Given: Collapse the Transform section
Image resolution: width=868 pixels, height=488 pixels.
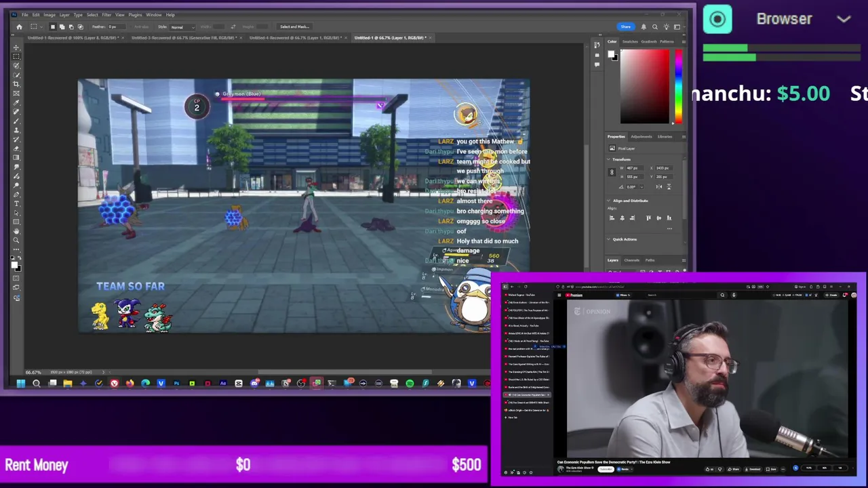Looking at the screenshot, I should tap(608, 159).
